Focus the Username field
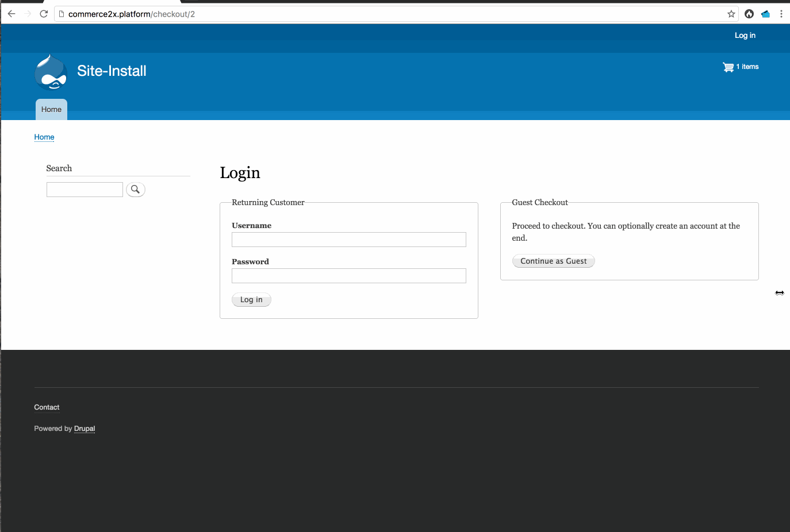The image size is (790, 532). point(349,240)
